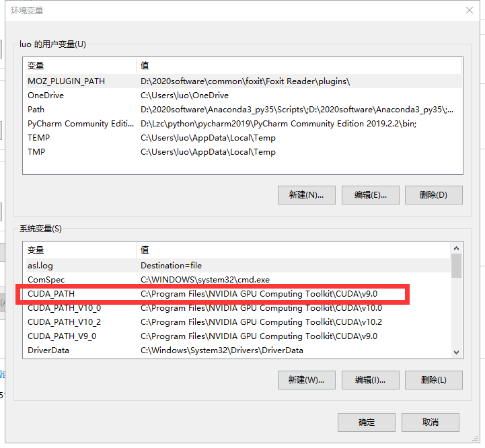Click the C:\Windows\System32\Drivers\DriverData value
The height and width of the screenshot is (448, 485).
(x=222, y=350)
